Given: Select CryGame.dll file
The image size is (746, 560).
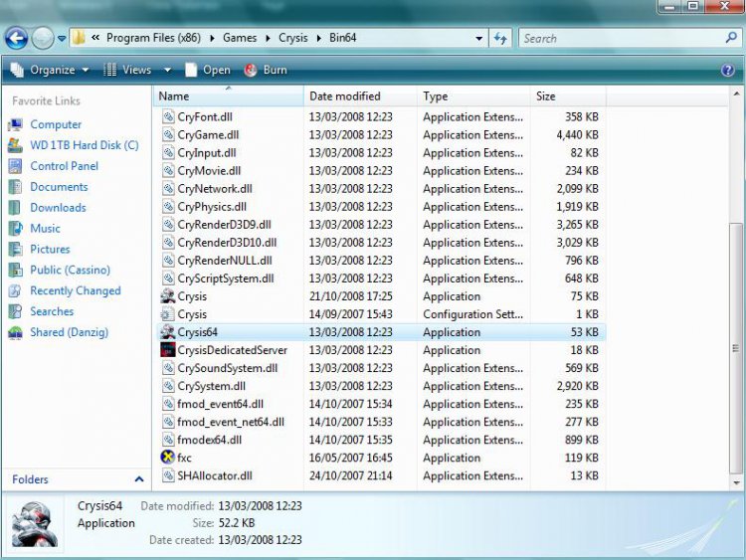Looking at the screenshot, I should coord(208,135).
